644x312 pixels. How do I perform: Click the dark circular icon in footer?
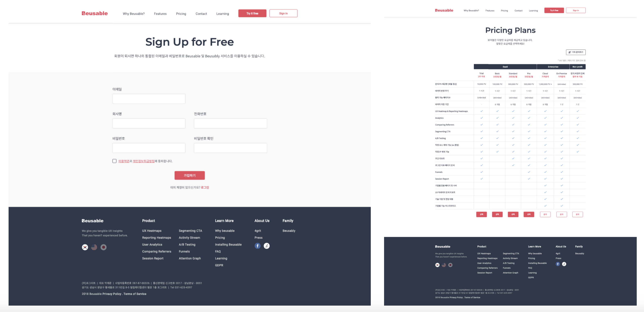[x=104, y=247]
